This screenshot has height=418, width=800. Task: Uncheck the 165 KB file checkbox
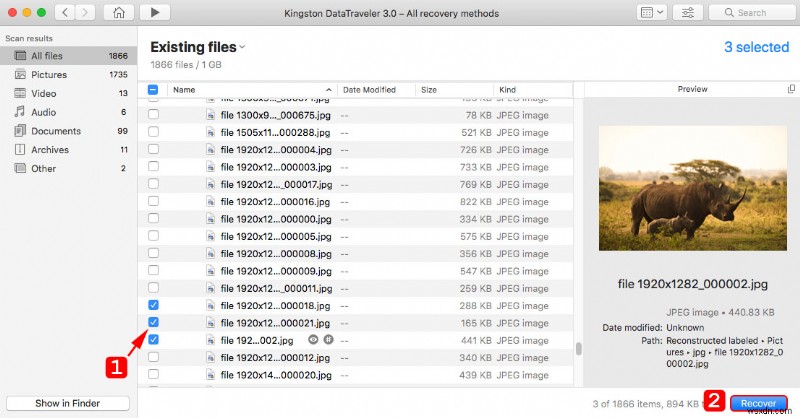(x=153, y=322)
